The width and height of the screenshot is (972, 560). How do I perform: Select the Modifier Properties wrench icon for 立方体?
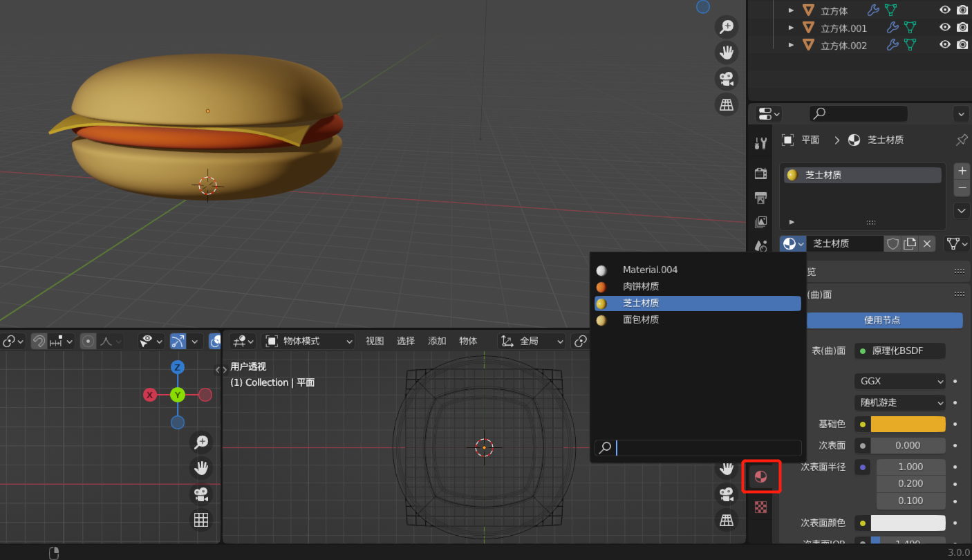click(872, 10)
